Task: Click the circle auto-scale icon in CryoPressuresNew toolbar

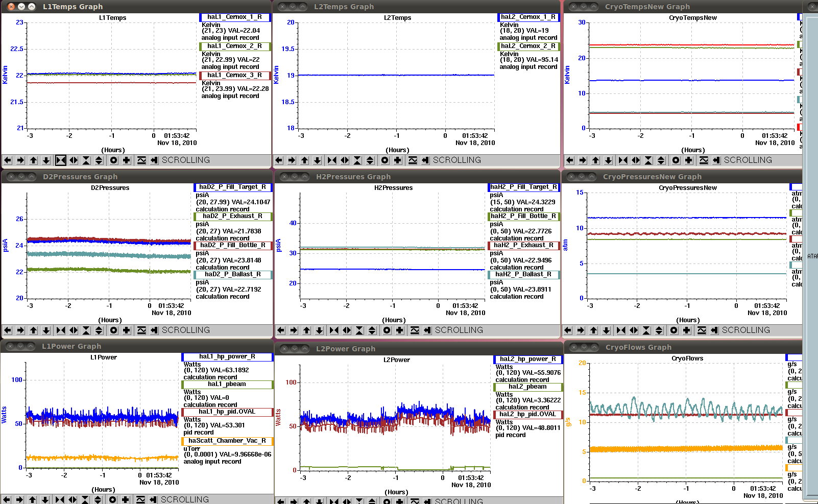Action: [x=674, y=330]
